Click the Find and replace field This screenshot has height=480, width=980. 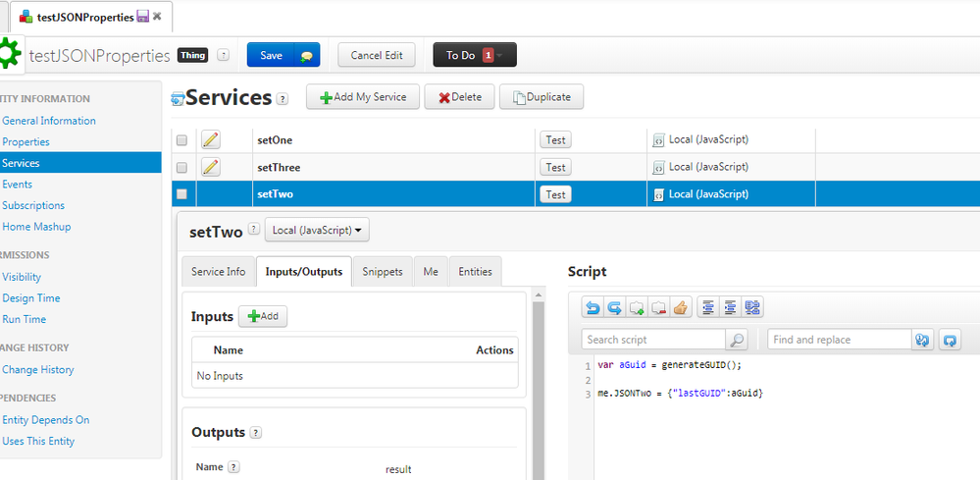coord(839,340)
